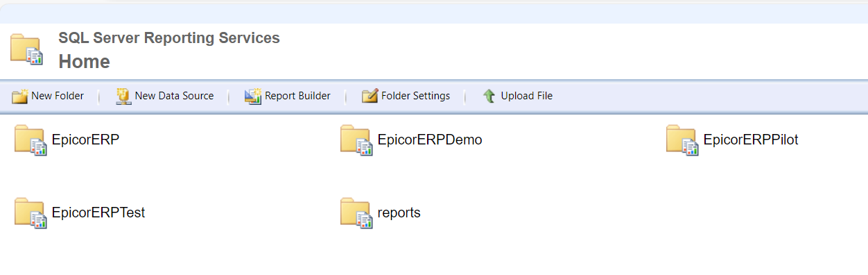Launch Report Builder from its label

pos(297,96)
